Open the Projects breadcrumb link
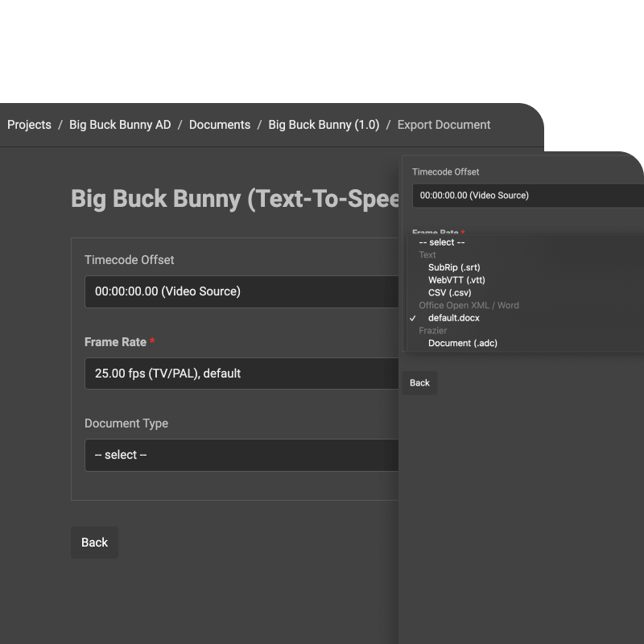644x644 pixels. click(29, 125)
